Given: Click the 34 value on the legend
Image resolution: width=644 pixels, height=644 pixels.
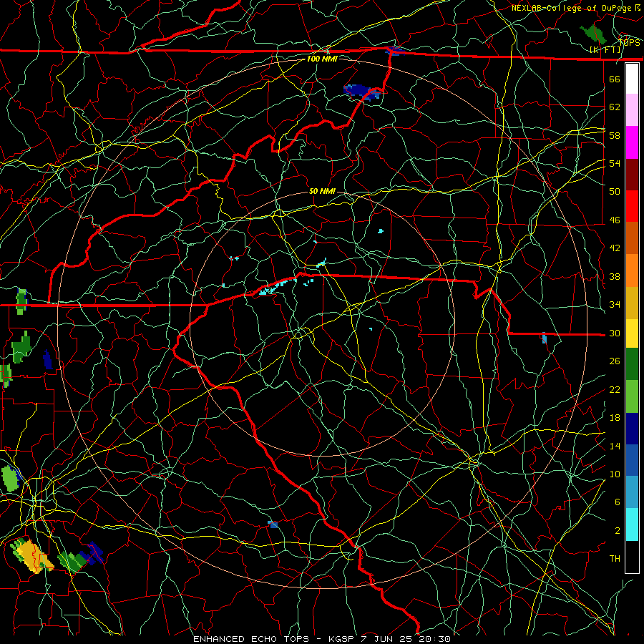Looking at the screenshot, I should [x=615, y=305].
